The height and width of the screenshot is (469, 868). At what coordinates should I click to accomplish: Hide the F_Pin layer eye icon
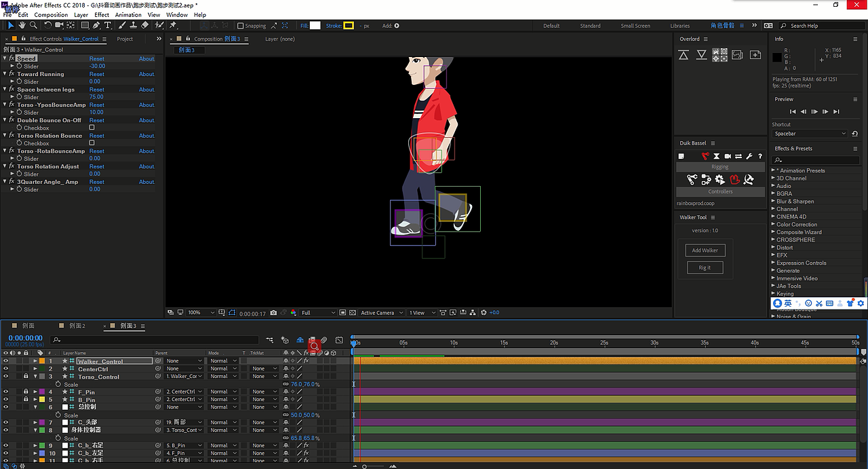point(5,392)
